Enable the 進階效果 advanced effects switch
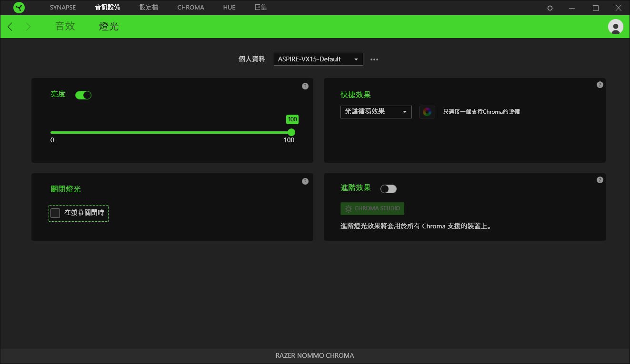This screenshot has height=364, width=630. (x=389, y=189)
